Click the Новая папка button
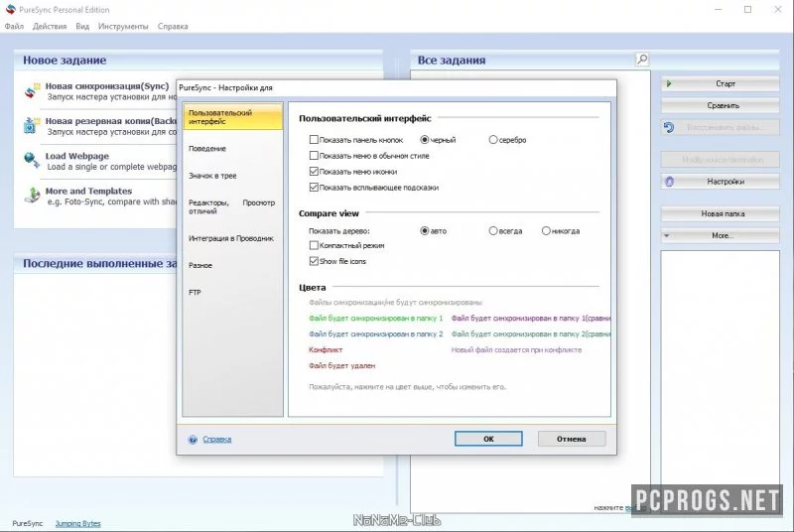 [x=720, y=213]
